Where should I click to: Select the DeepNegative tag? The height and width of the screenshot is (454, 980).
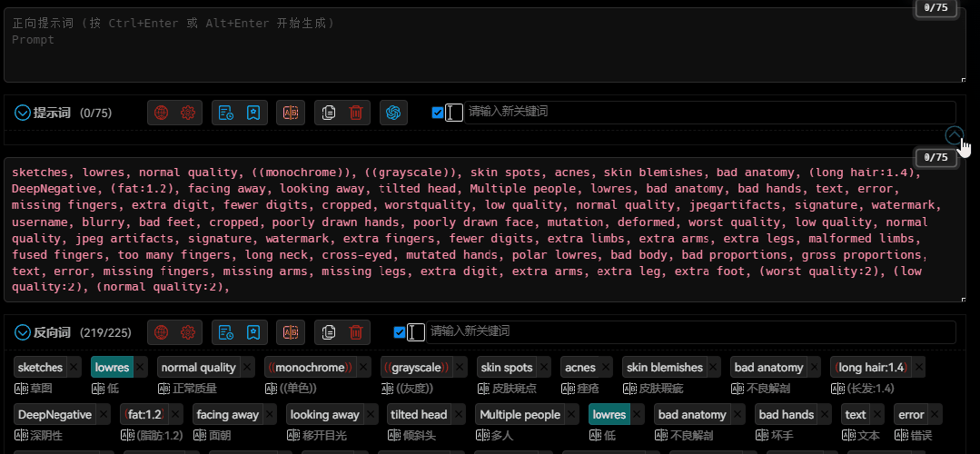pyautogui.click(x=55, y=415)
